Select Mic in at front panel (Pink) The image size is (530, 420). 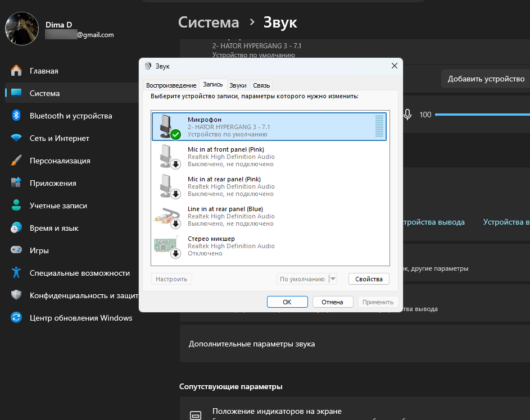tap(269, 157)
